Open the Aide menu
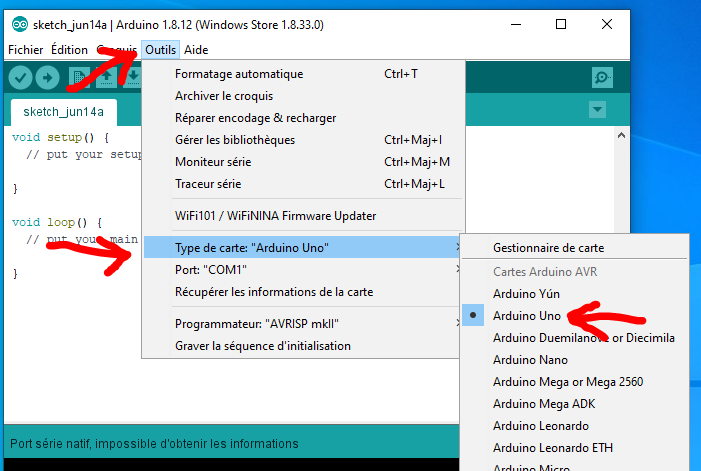This screenshot has height=471, width=701. coord(197,50)
